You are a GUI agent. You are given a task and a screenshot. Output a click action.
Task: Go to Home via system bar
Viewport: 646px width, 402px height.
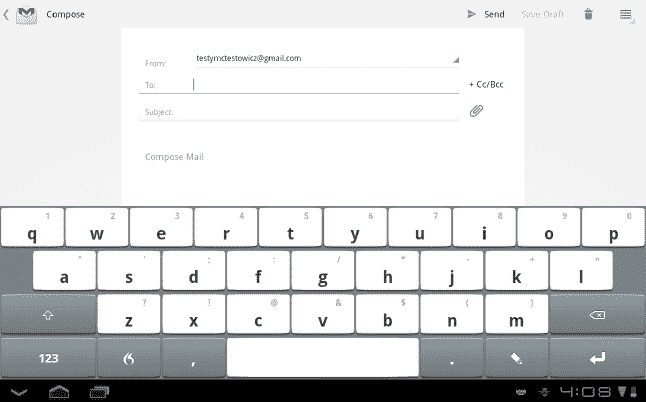tap(59, 392)
